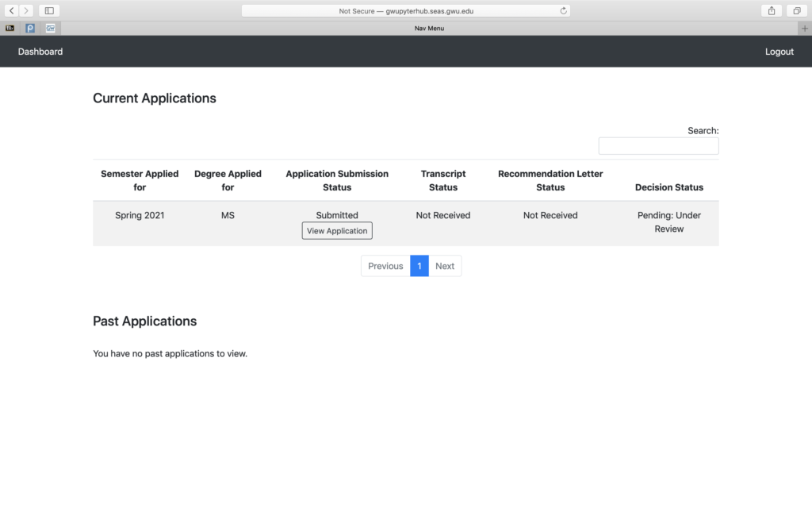Go to Dashboard in navbar
Image resolution: width=812 pixels, height=508 pixels.
(40, 52)
